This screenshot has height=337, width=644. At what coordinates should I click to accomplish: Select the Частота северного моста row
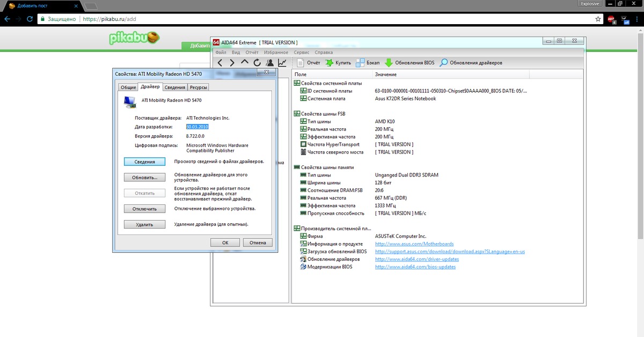click(x=331, y=152)
